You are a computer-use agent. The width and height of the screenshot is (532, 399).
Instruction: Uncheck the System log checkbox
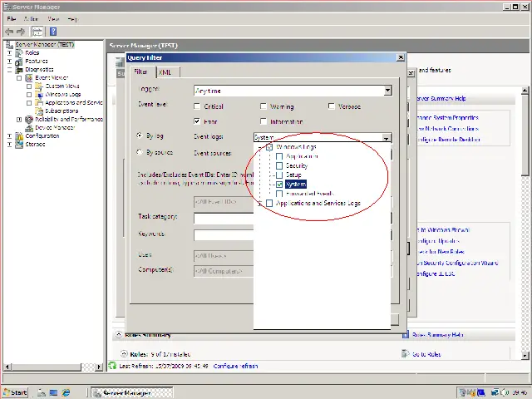click(x=279, y=185)
